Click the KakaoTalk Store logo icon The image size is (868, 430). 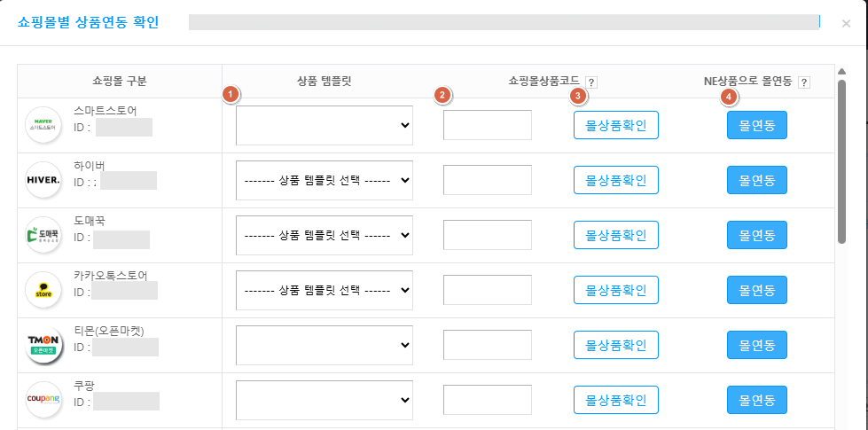pos(45,290)
